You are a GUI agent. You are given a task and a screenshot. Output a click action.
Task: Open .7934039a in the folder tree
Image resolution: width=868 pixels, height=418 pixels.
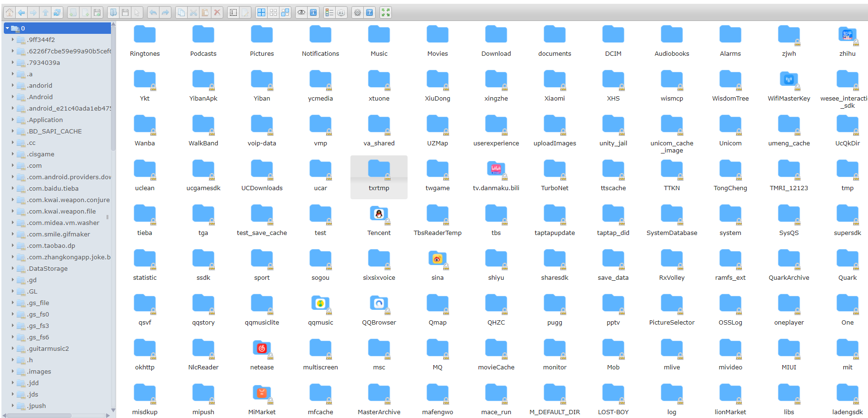click(x=43, y=62)
